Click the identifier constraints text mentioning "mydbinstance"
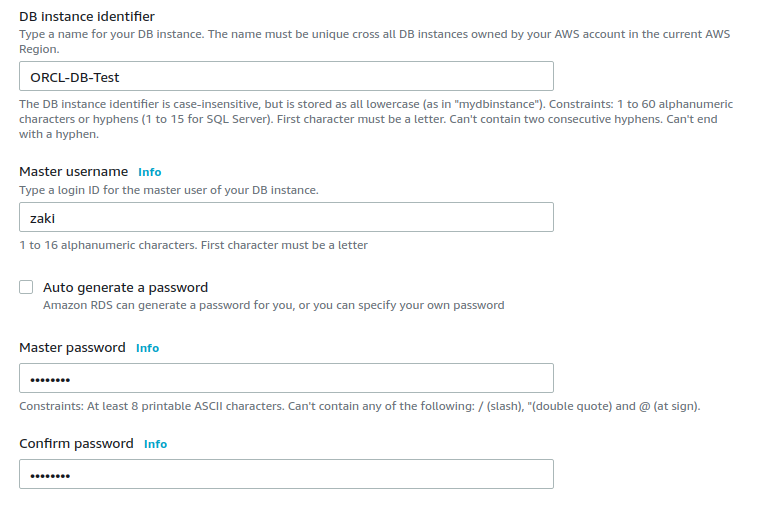This screenshot has width=759, height=508. click(x=376, y=119)
